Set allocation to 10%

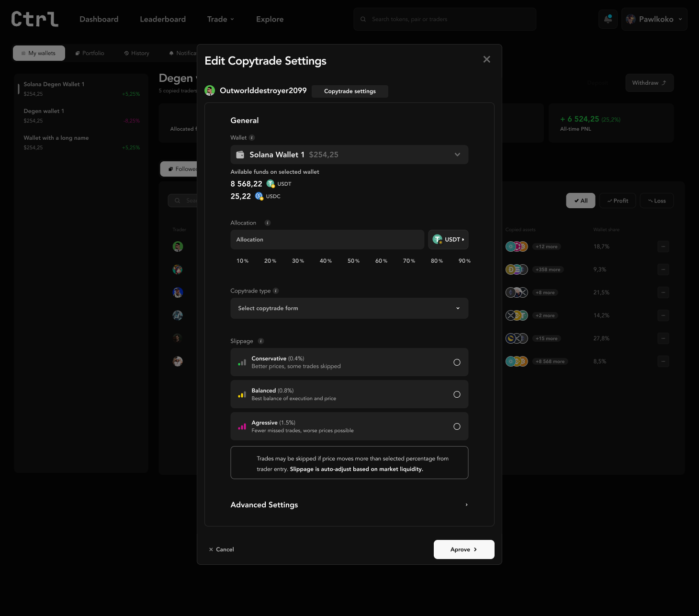(x=243, y=261)
